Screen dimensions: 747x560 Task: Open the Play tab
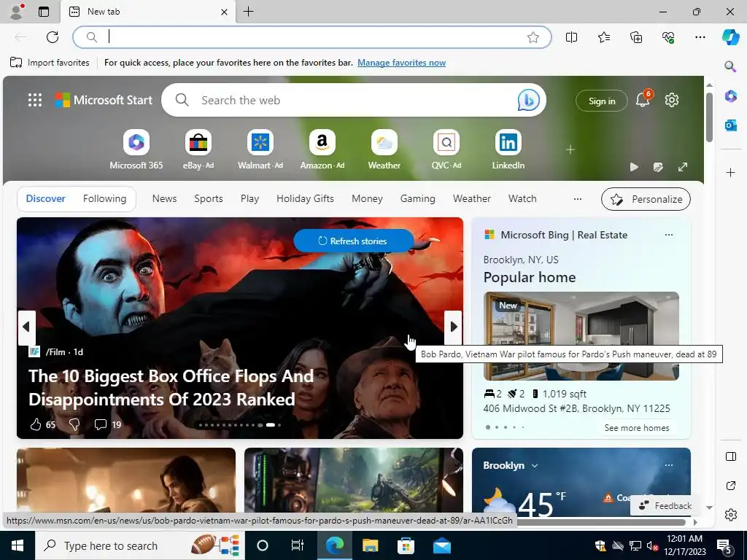[x=249, y=198]
